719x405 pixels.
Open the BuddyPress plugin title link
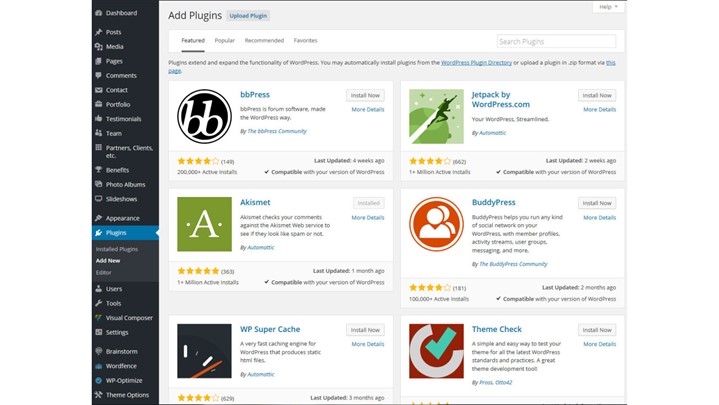493,202
